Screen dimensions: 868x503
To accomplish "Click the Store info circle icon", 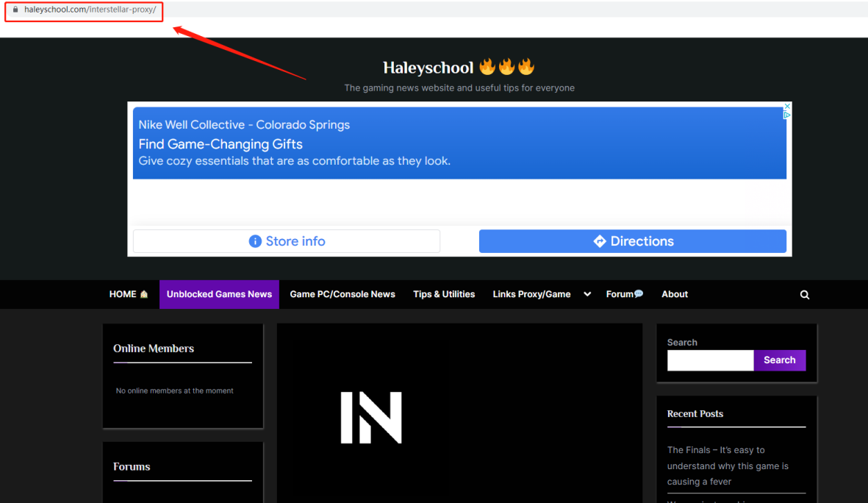I will (x=255, y=241).
